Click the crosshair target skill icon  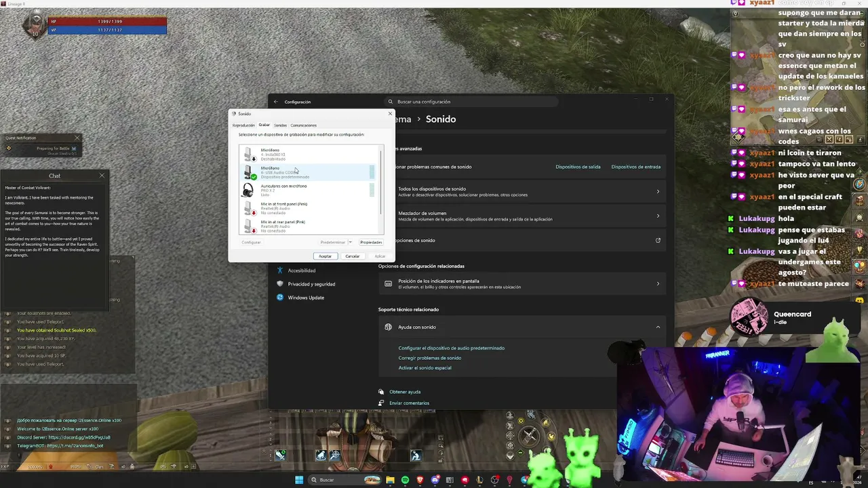(334, 455)
